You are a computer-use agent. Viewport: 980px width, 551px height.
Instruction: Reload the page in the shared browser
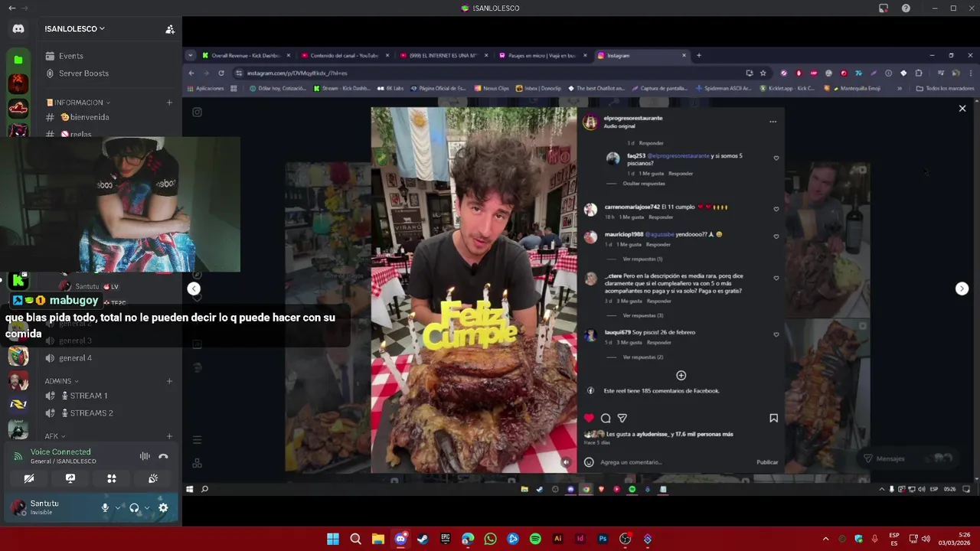pyautogui.click(x=221, y=73)
